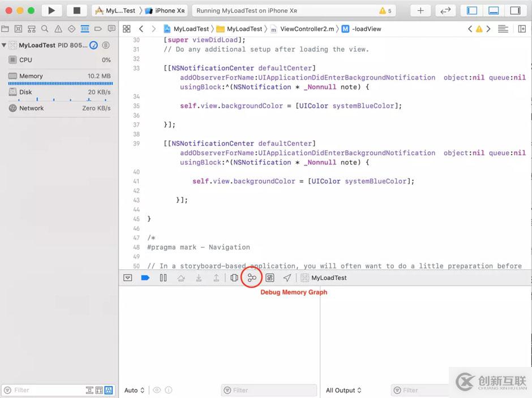Toggle breakpoints activation in debug bar
The height and width of the screenshot is (398, 532).
(x=145, y=278)
